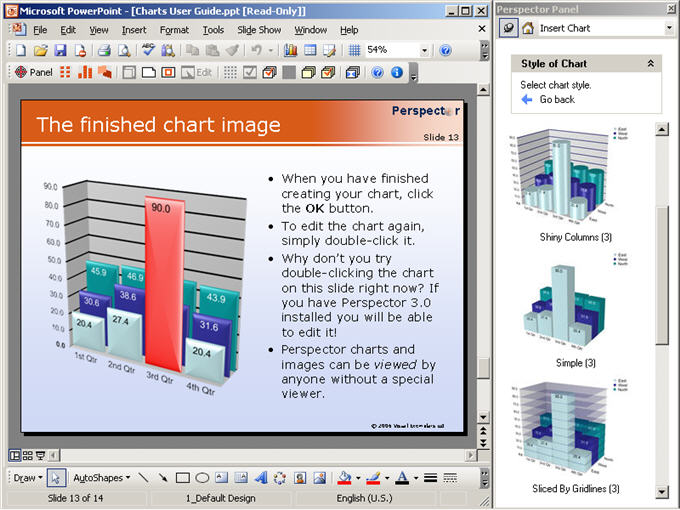
Task: Click the Spelling check icon
Action: pyautogui.click(x=148, y=50)
